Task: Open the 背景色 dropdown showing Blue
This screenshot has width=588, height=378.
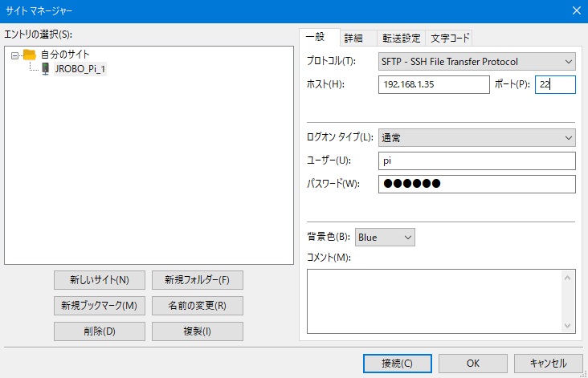Action: (385, 237)
